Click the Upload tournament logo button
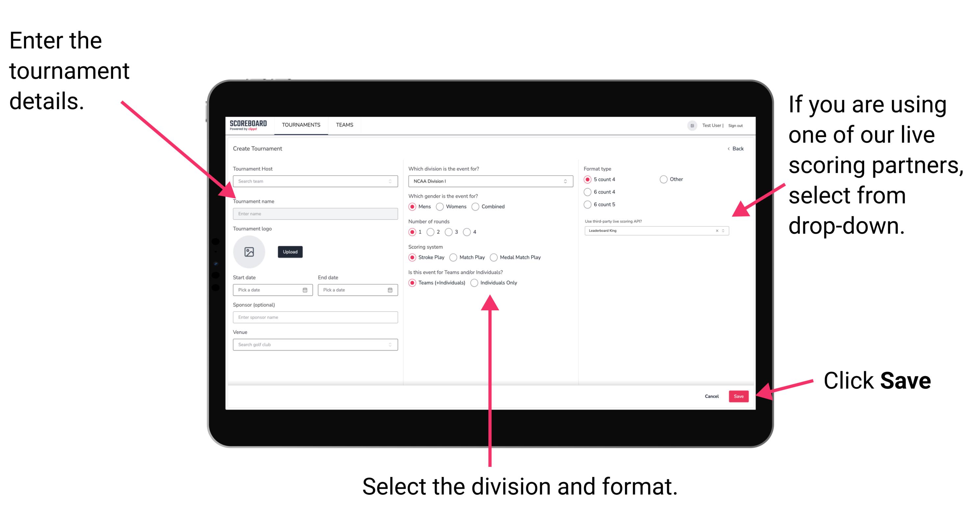 click(x=290, y=251)
